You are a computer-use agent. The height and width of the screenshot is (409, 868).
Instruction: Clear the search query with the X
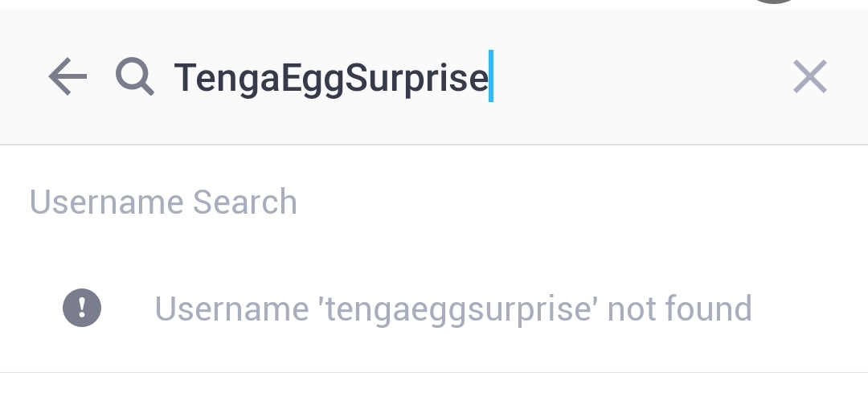(x=810, y=76)
